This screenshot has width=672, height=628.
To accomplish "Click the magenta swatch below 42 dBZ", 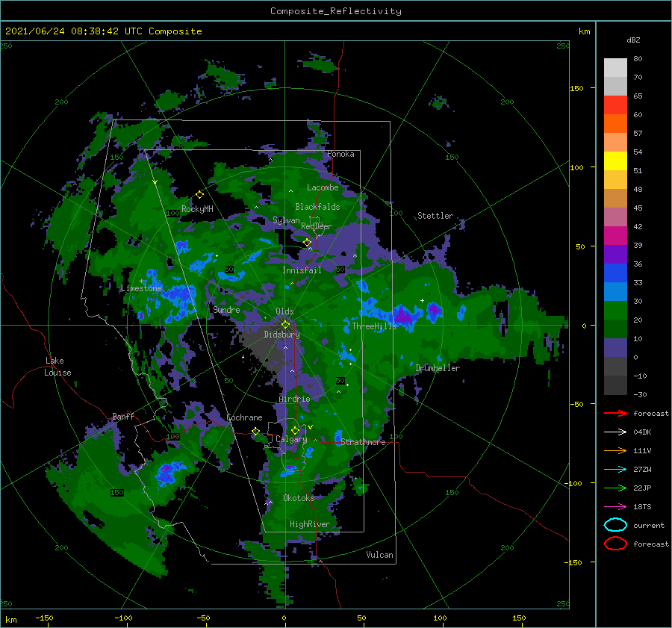I will [615, 235].
